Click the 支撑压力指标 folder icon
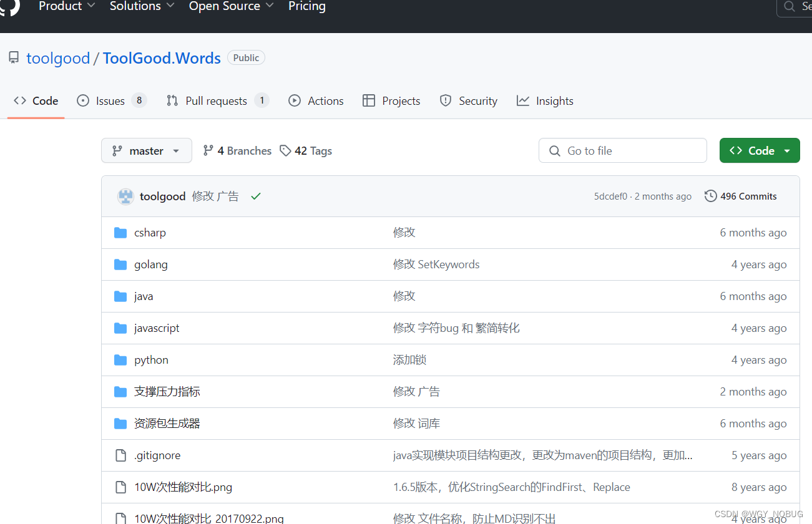Screen dimensions: 812x524 pos(120,392)
